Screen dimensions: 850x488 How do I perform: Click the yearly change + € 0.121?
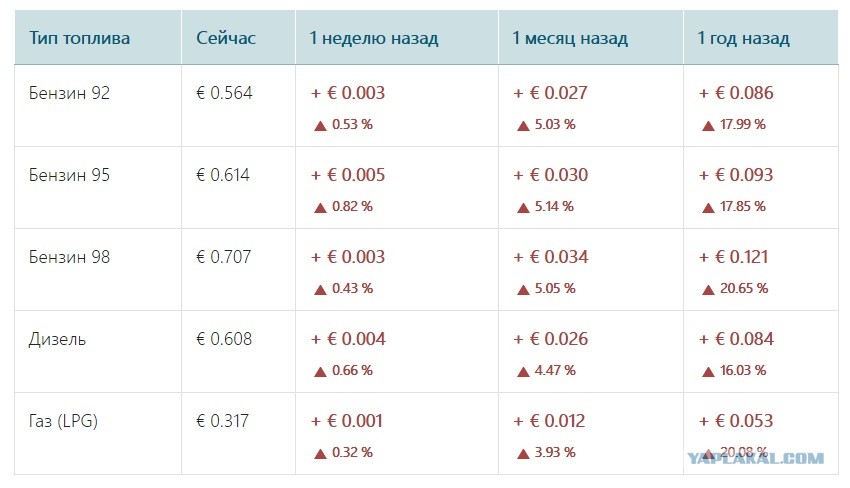pyautogui.click(x=733, y=257)
